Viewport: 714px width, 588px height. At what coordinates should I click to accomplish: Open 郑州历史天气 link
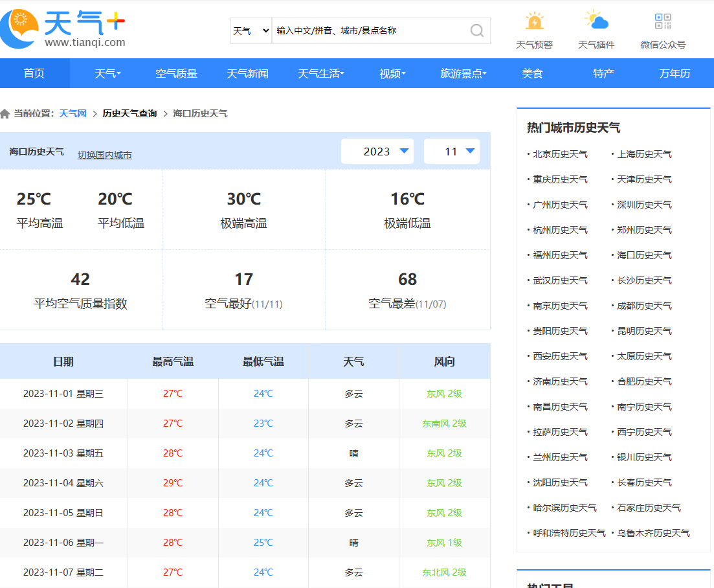point(644,230)
